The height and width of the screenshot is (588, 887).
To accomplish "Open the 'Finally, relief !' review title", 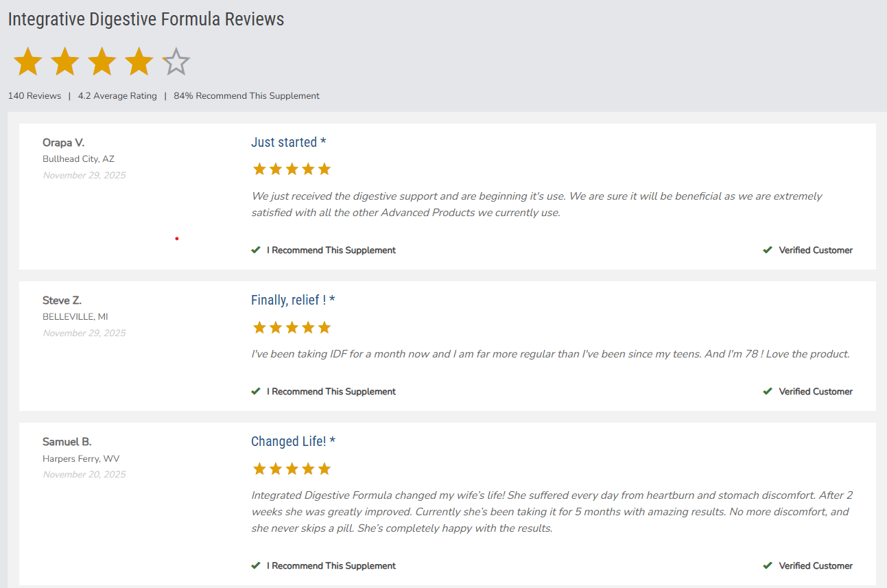I will tap(293, 300).
